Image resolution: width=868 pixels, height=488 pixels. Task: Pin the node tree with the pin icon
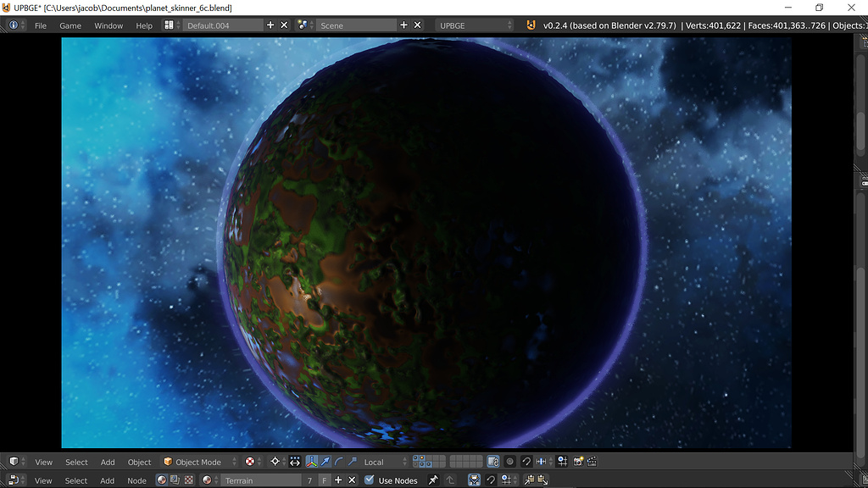(x=433, y=480)
